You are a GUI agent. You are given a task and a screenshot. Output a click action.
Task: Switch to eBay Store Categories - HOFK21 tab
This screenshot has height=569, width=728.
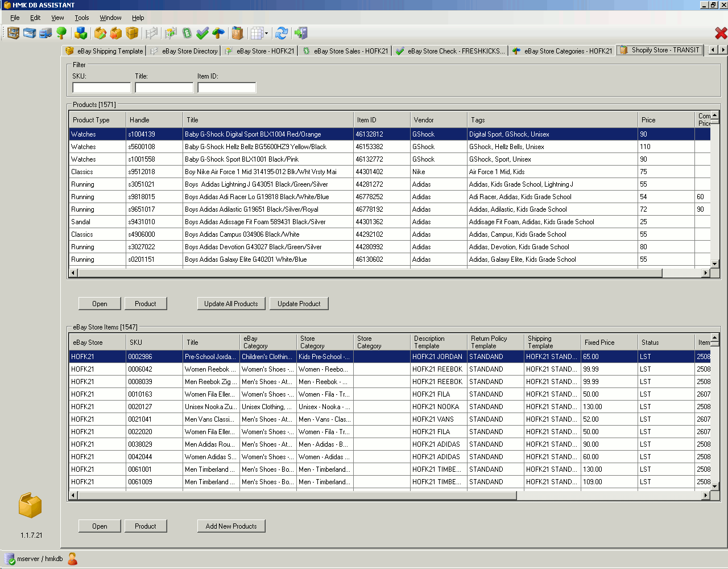562,51
